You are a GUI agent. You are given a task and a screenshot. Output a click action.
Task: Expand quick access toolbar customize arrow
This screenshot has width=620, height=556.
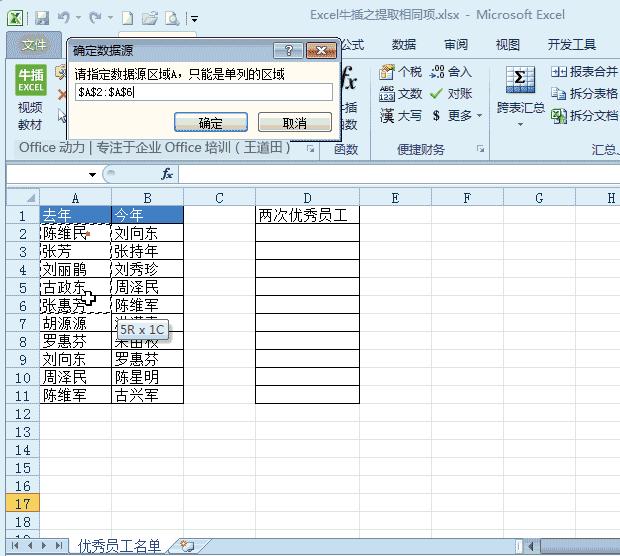click(194, 18)
